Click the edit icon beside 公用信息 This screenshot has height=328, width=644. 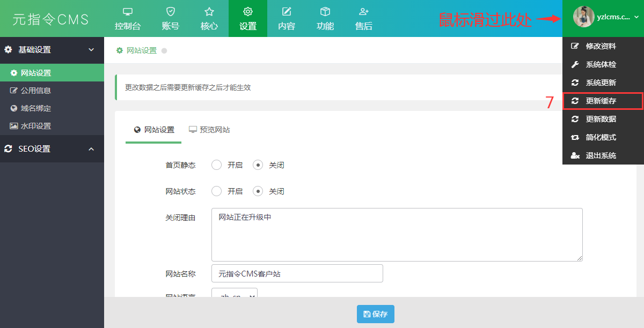point(14,91)
